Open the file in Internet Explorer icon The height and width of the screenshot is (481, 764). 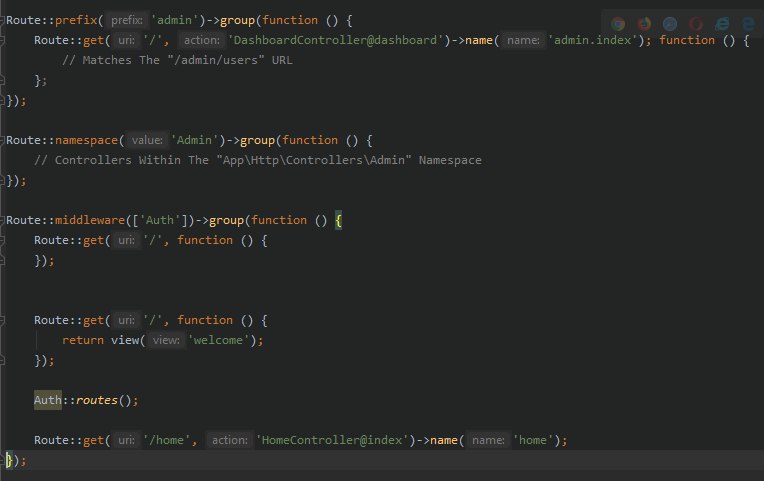tap(722, 24)
